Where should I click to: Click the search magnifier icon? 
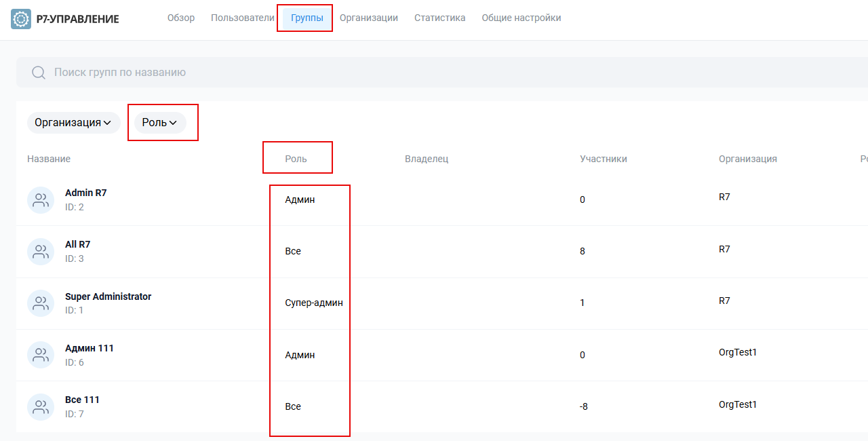[x=39, y=73]
